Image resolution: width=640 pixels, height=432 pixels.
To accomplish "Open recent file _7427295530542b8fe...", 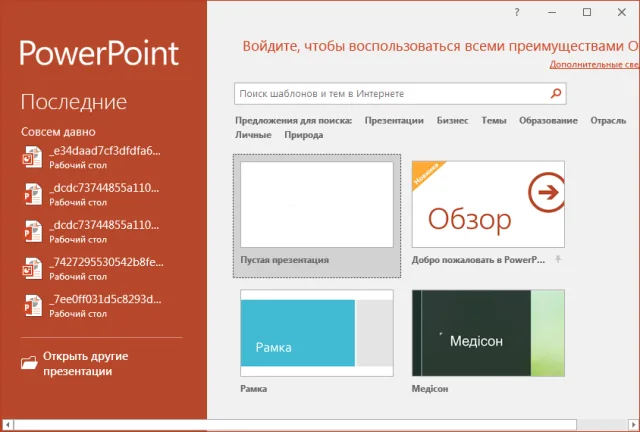I will pos(93,269).
